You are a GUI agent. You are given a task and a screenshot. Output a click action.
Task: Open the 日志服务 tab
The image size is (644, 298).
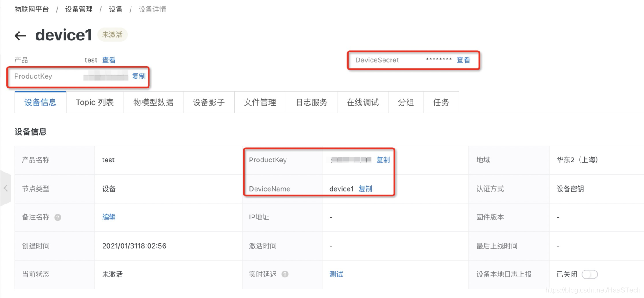tap(311, 102)
